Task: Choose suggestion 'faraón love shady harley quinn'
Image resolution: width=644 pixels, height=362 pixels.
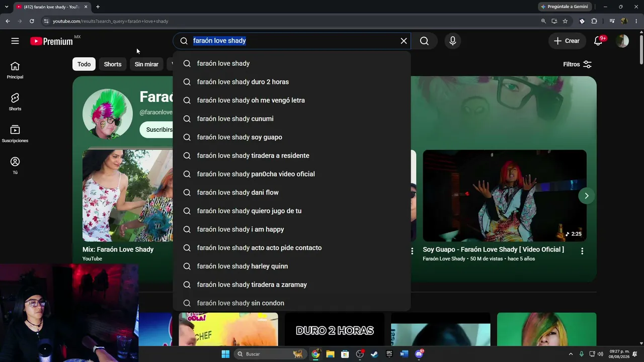Action: (292, 266)
